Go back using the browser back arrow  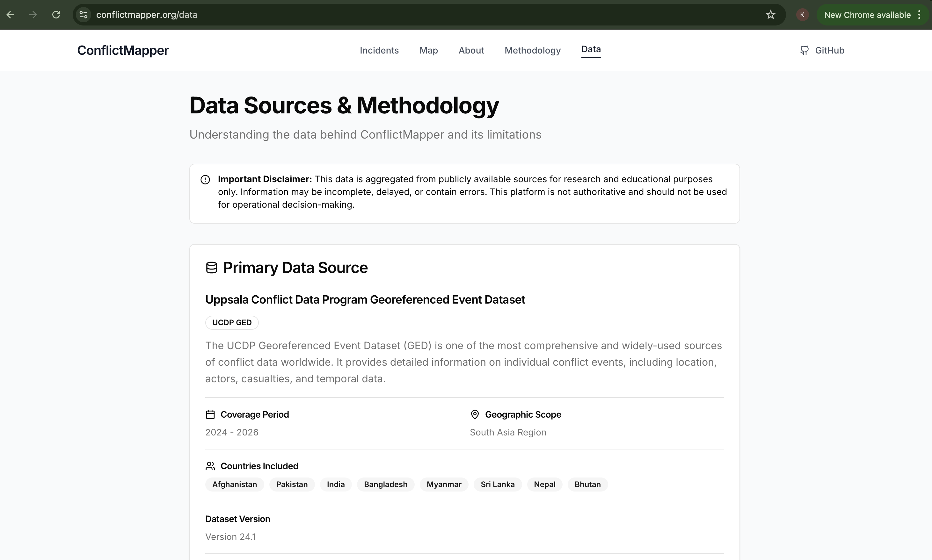[11, 15]
